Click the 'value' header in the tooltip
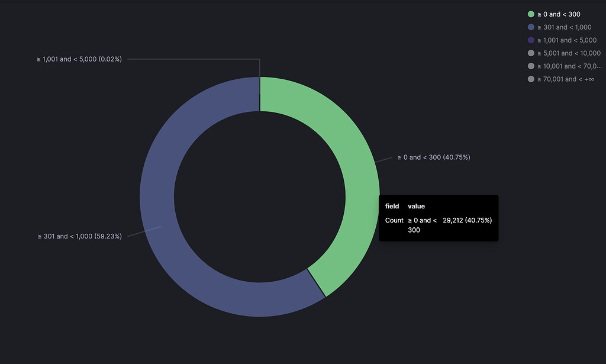This screenshot has height=364, width=606. [416, 207]
